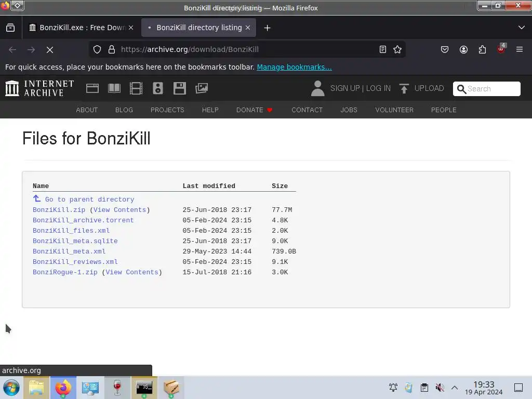Viewport: 532px width, 399px height.
Task: Download BonziKill_archive.torrent
Action: (x=83, y=220)
